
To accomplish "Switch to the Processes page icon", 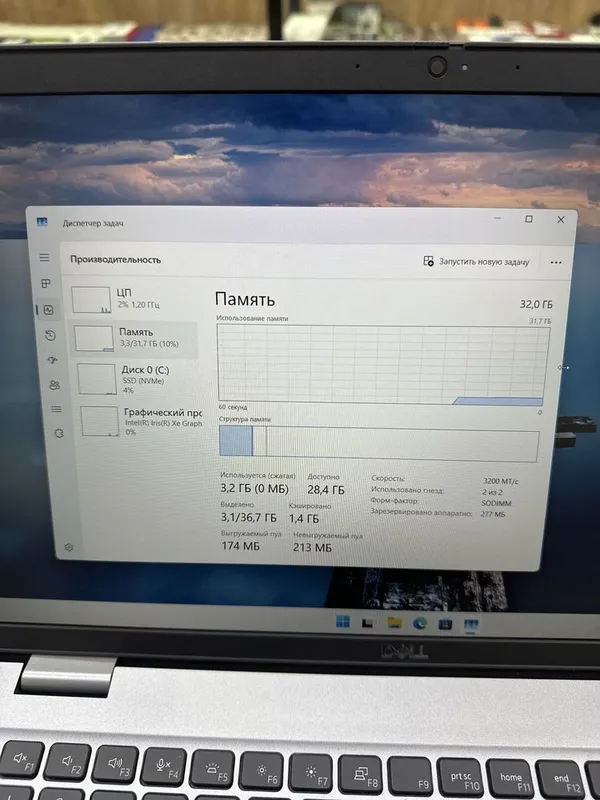I will 46,283.
